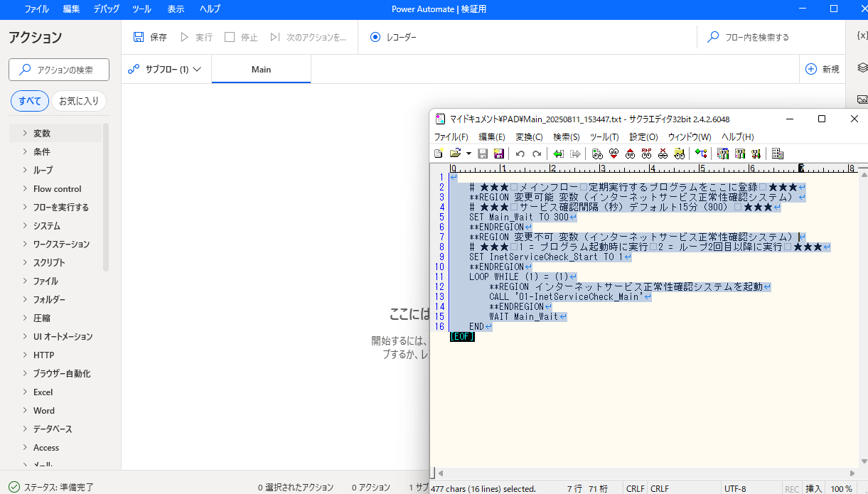Select the レコーダー recorder button
This screenshot has height=494, width=868.
click(x=393, y=37)
